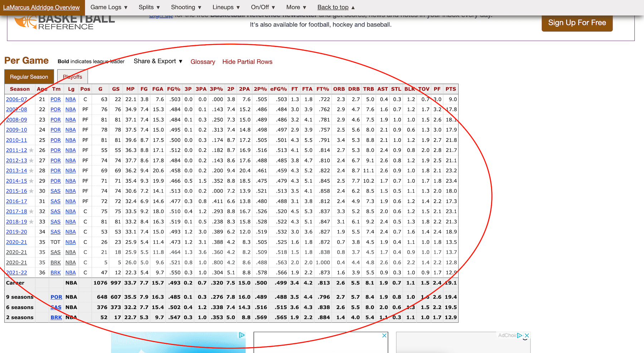The height and width of the screenshot is (353, 644).
Task: Expand the More menu
Action: click(x=296, y=7)
